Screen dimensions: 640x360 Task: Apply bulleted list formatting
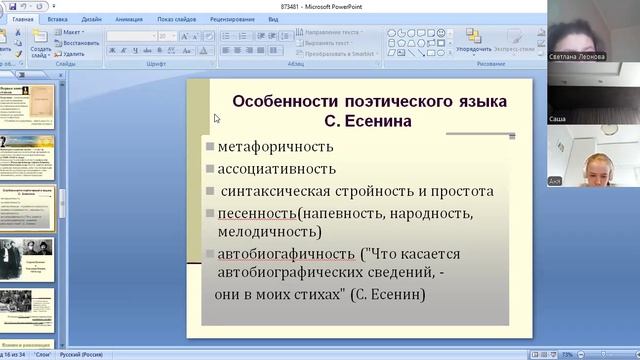coord(226,36)
